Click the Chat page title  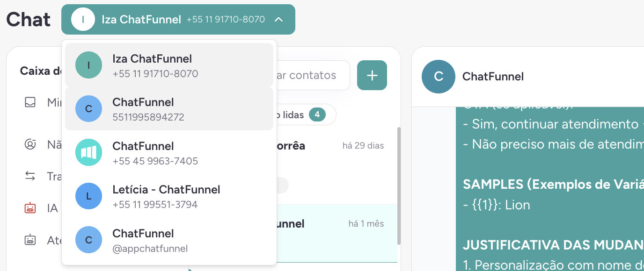tap(29, 20)
